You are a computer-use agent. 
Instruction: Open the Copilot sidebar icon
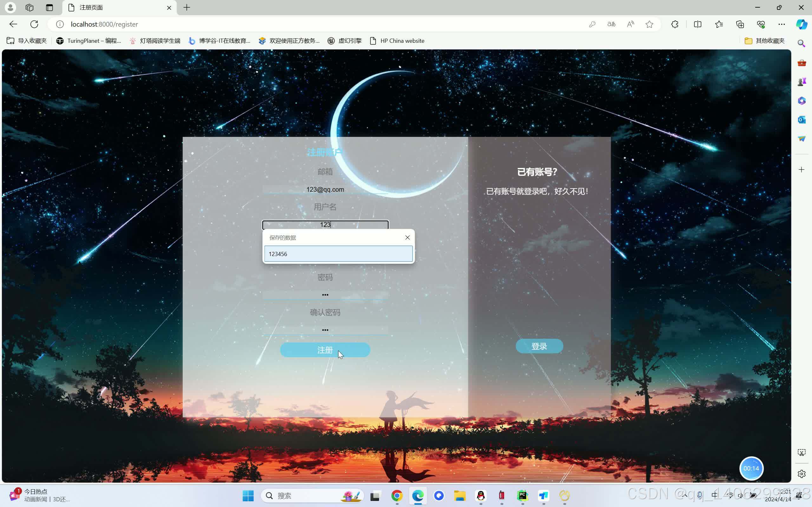tap(802, 24)
